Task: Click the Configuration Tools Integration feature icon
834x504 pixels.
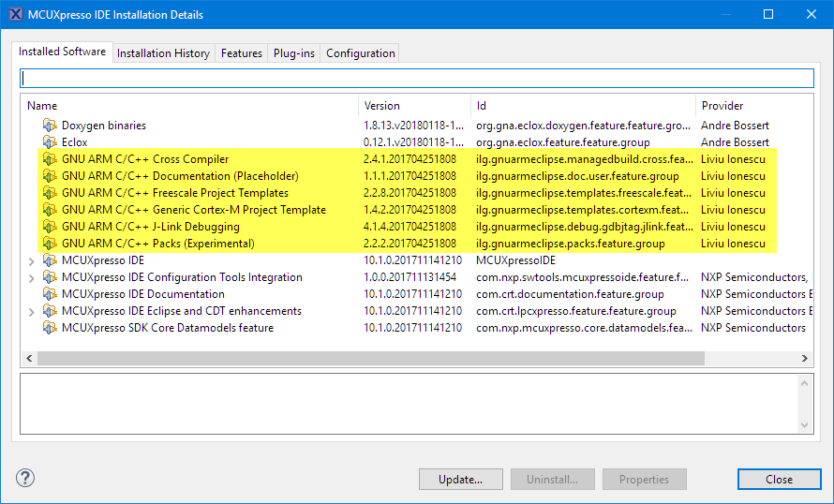Action: [x=50, y=277]
